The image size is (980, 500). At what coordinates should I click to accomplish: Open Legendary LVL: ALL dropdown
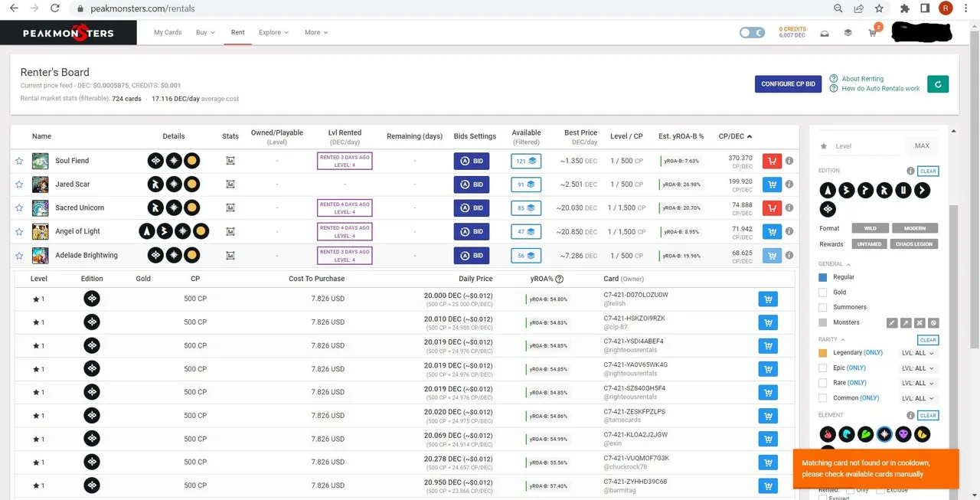(x=918, y=353)
